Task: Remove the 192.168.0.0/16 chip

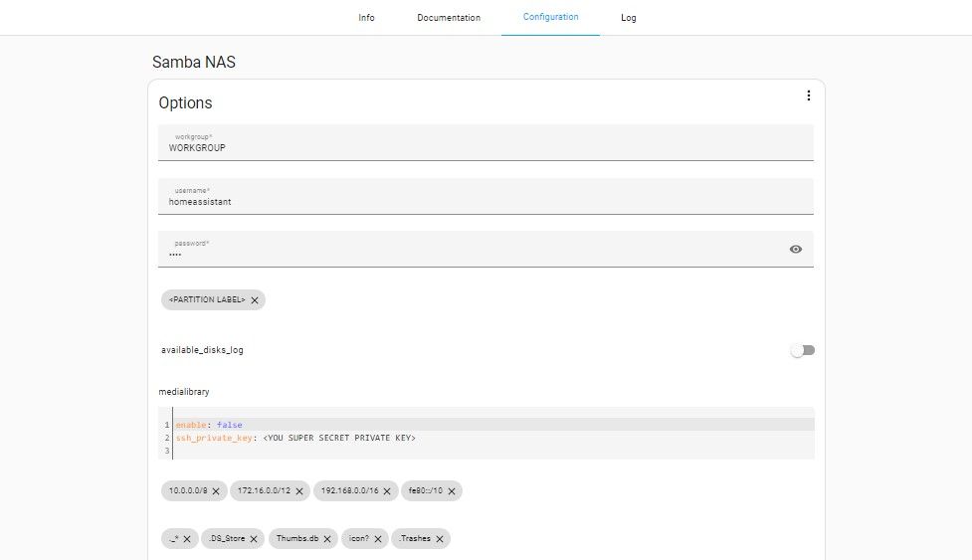Action: [x=387, y=491]
